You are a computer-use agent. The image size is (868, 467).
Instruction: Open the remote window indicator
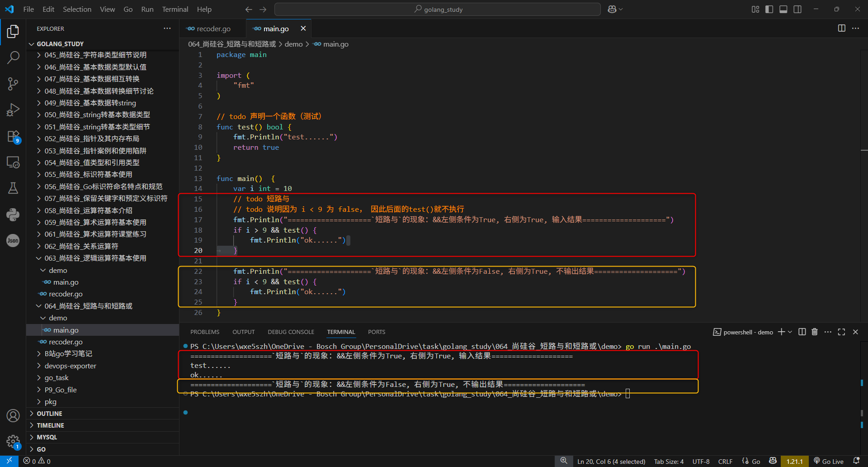pos(9,461)
